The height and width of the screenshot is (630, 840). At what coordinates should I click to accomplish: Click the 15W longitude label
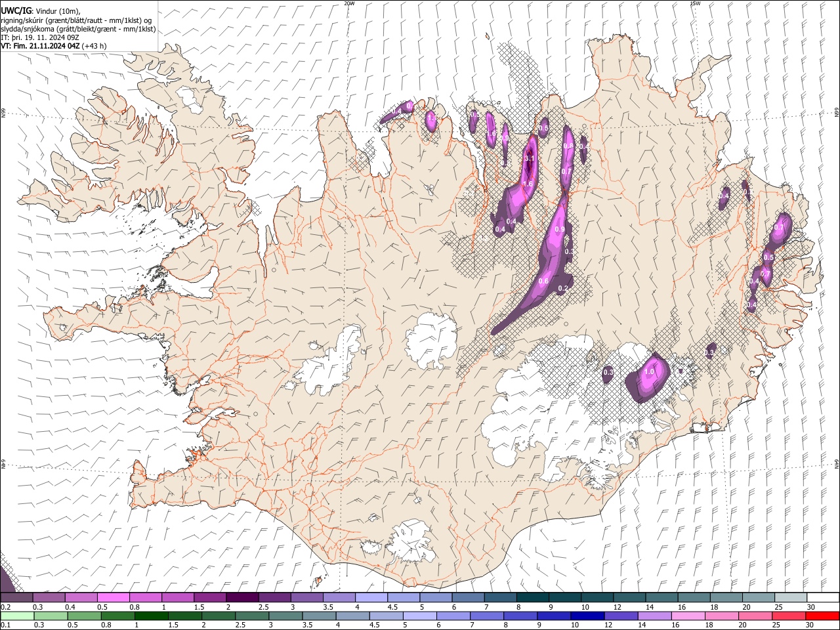click(x=695, y=3)
